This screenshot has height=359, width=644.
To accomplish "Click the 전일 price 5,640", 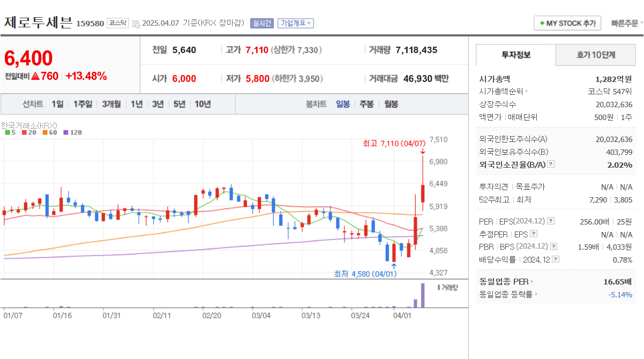I will [x=184, y=50].
